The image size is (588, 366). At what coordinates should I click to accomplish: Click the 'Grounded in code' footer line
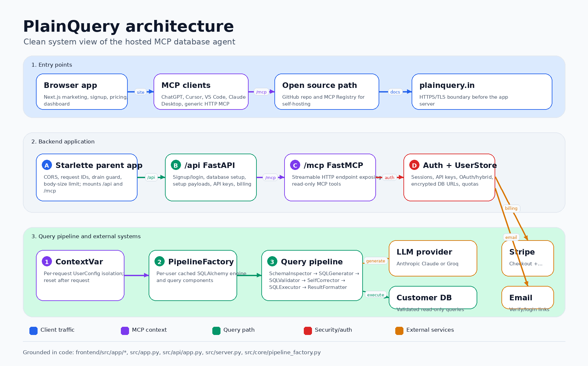pyautogui.click(x=172, y=352)
